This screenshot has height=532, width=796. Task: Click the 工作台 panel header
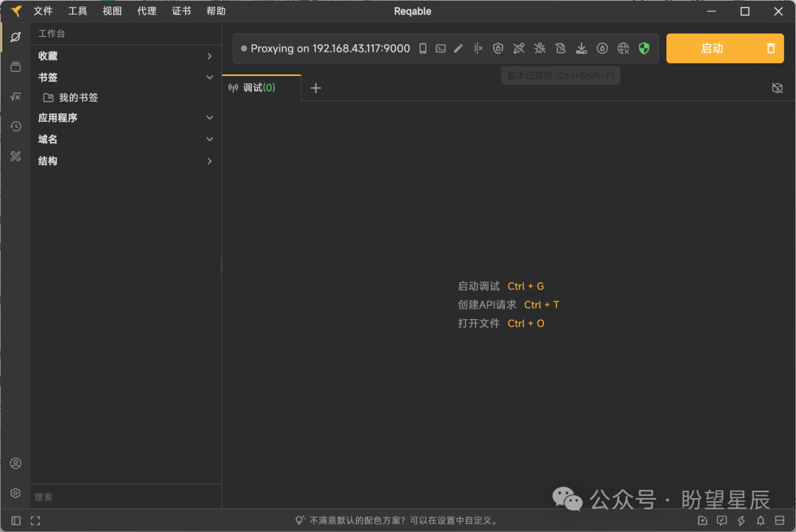52,33
